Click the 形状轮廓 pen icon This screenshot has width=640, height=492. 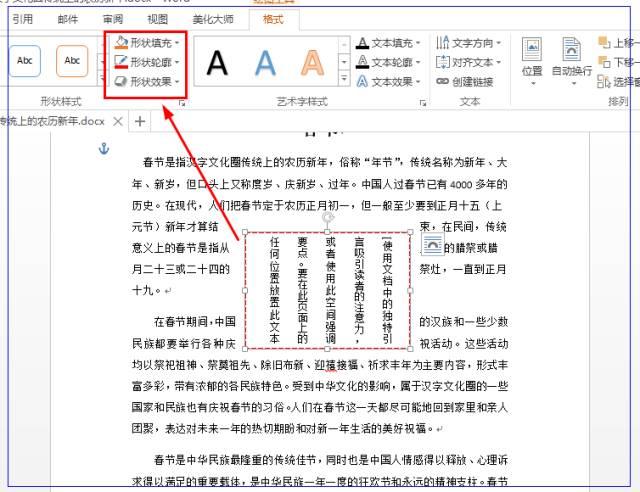[x=121, y=62]
